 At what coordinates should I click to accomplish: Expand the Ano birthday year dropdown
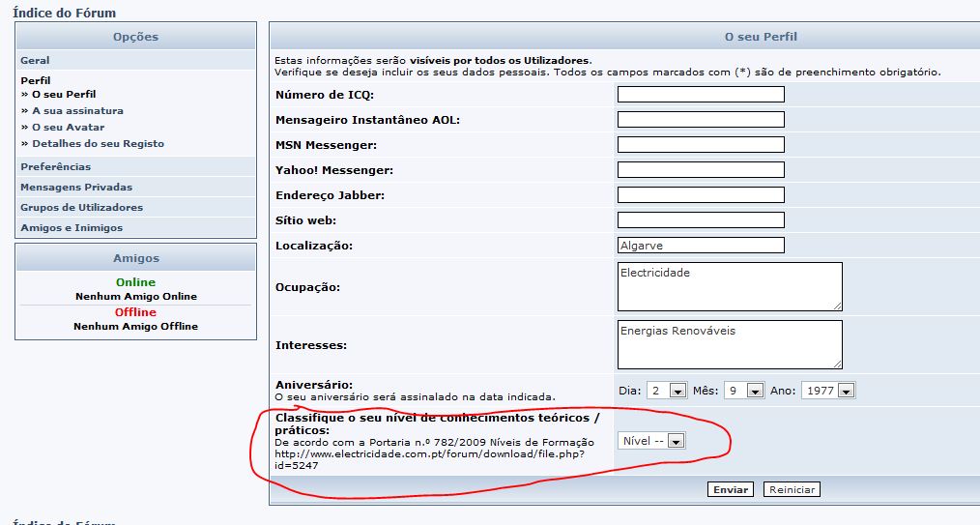click(x=846, y=392)
